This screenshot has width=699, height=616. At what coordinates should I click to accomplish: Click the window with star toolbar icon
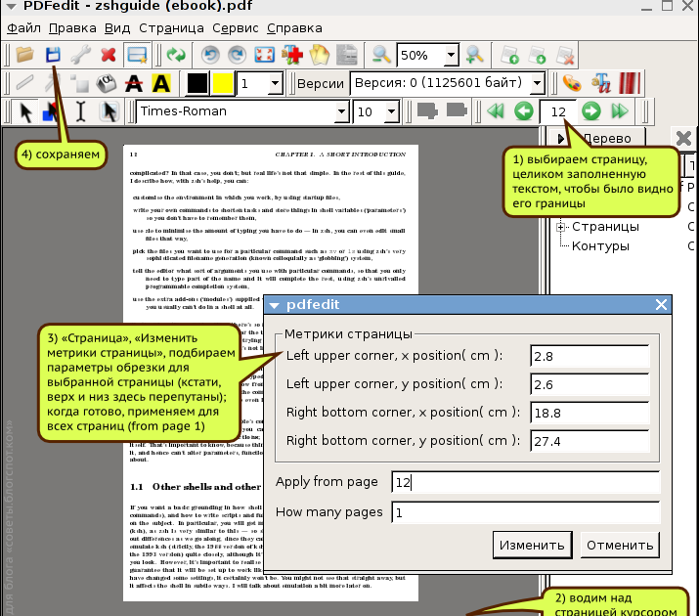(x=137, y=55)
